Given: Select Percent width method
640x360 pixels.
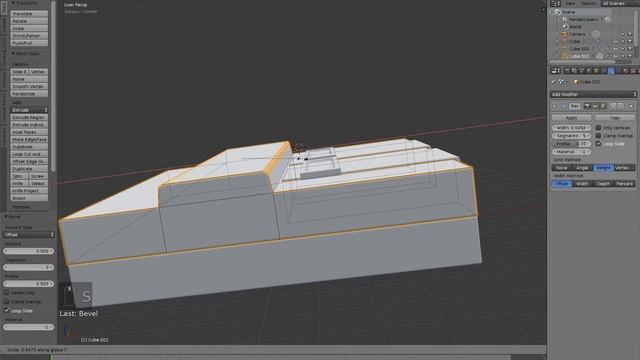Looking at the screenshot, I should point(624,184).
